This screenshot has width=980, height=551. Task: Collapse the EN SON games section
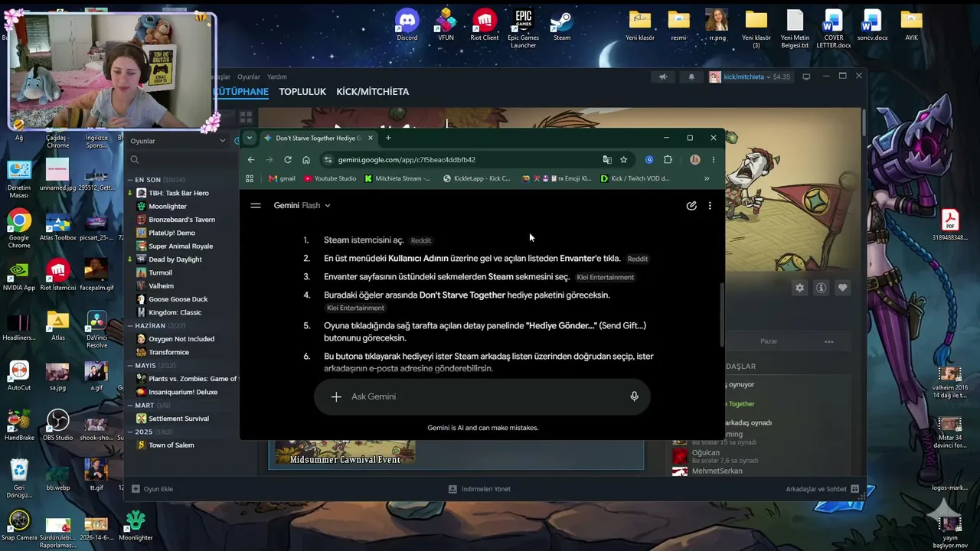click(x=130, y=180)
